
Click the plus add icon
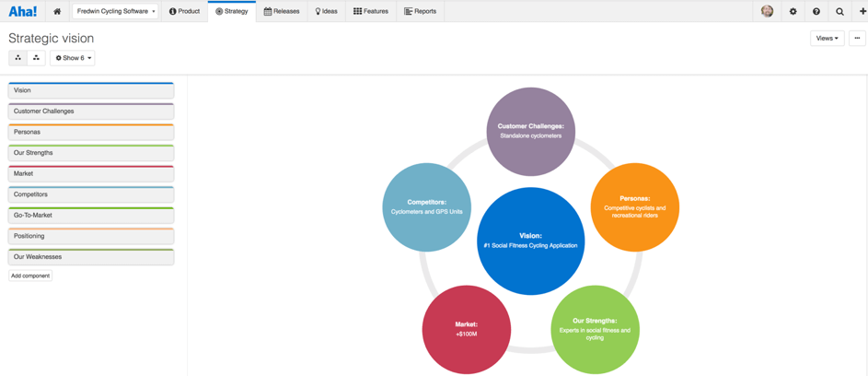tap(862, 12)
